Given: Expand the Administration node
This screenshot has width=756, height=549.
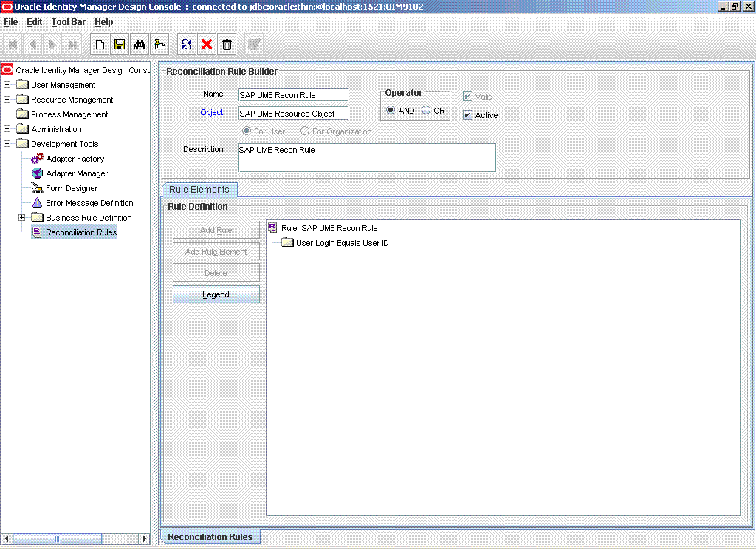Looking at the screenshot, I should [7, 128].
